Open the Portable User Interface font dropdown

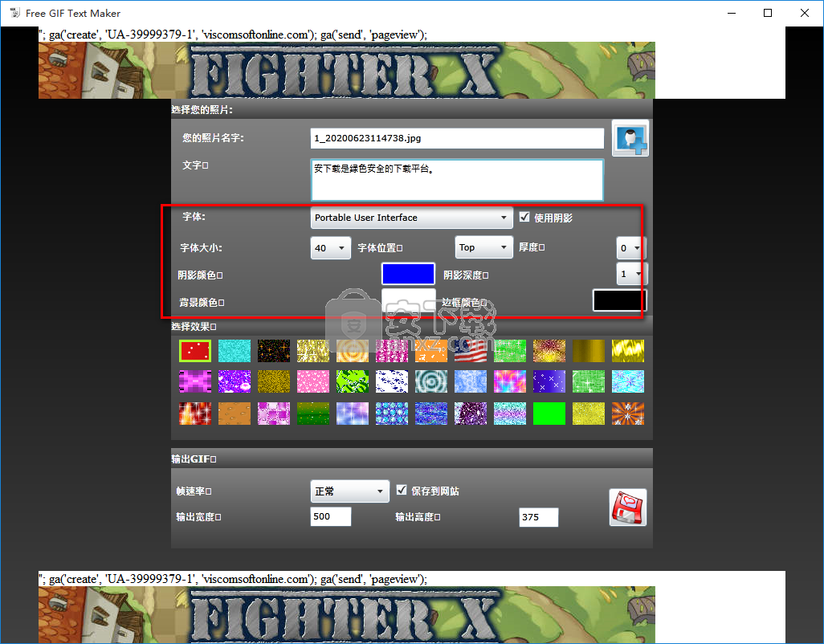coord(411,218)
